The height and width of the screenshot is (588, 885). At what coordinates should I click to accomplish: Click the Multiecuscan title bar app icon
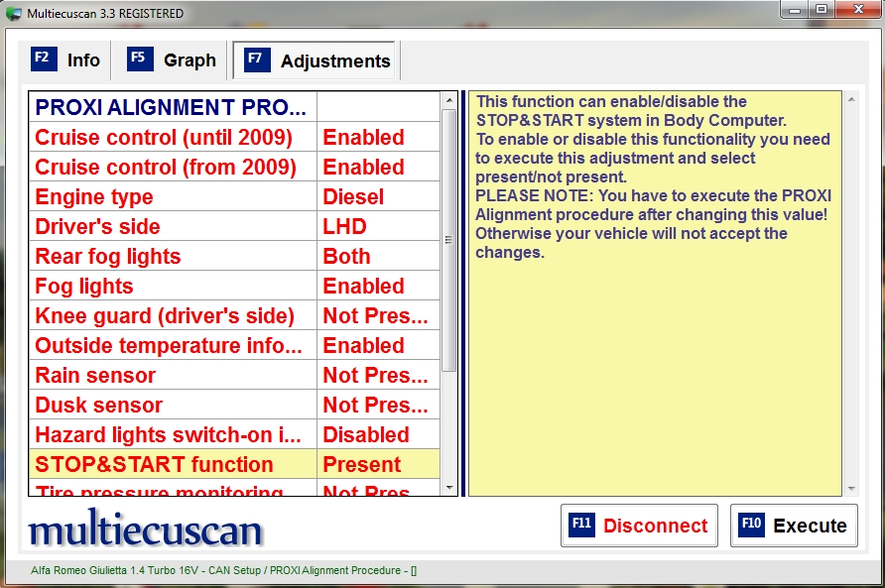point(14,14)
